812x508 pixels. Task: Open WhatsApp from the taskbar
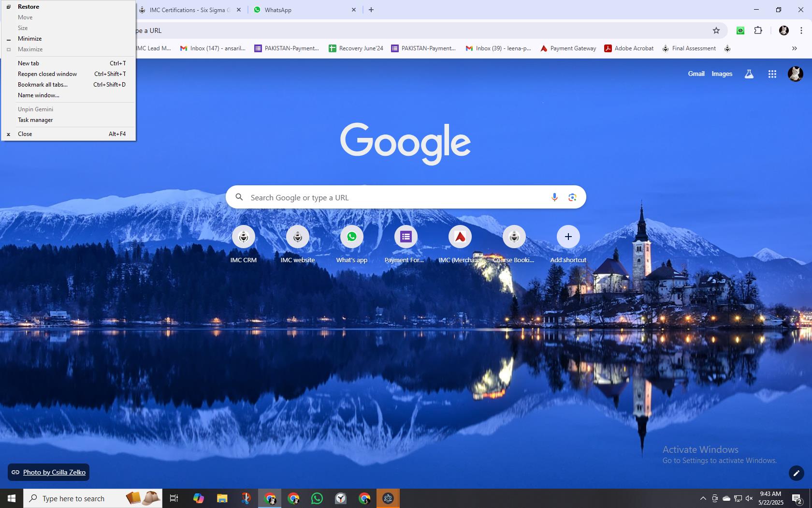coord(317,498)
